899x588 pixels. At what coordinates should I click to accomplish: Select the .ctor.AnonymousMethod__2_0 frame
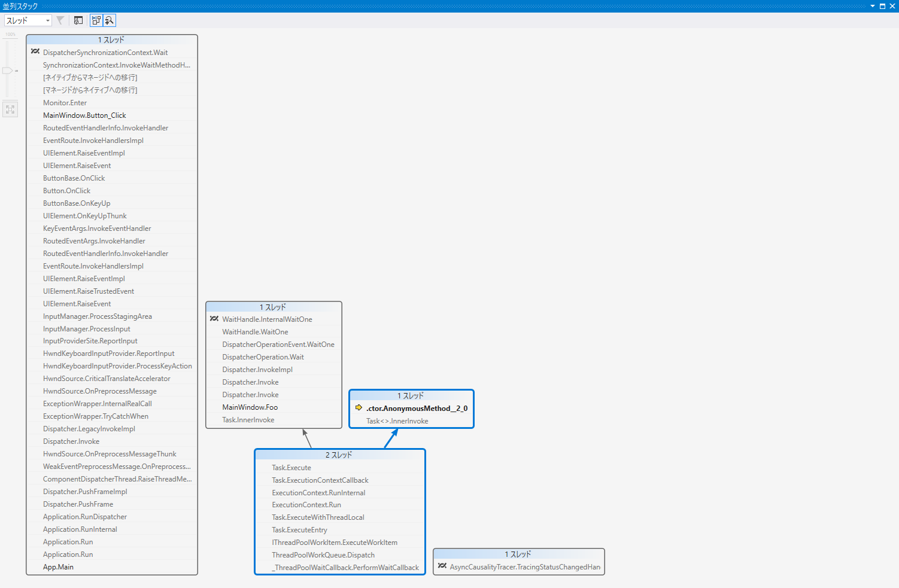pyautogui.click(x=417, y=409)
